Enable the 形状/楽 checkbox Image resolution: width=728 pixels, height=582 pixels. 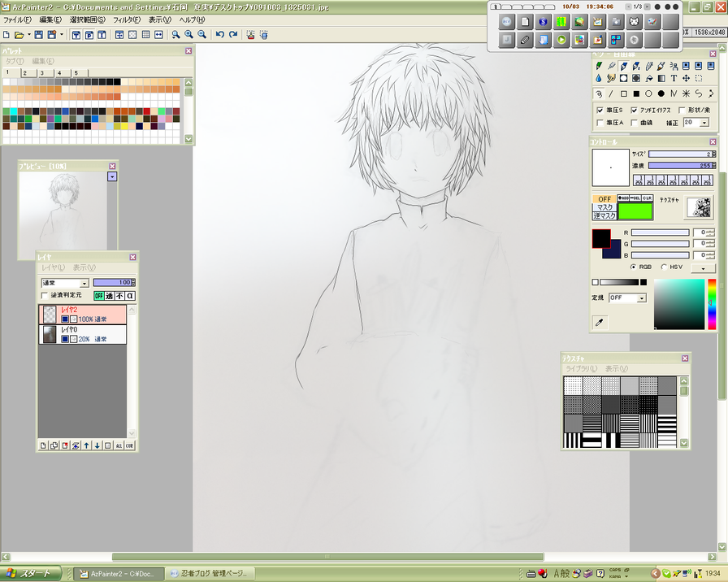pyautogui.click(x=682, y=110)
